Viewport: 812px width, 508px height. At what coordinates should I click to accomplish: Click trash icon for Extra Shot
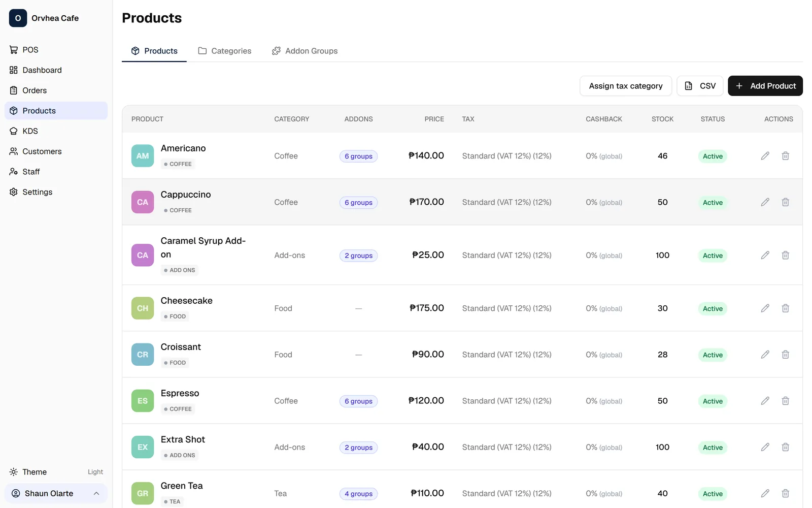[785, 447]
